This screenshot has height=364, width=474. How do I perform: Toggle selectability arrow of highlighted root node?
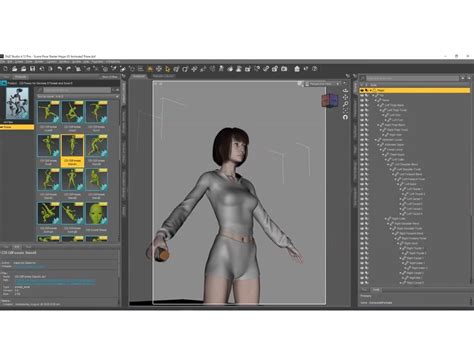pyautogui.click(x=367, y=90)
